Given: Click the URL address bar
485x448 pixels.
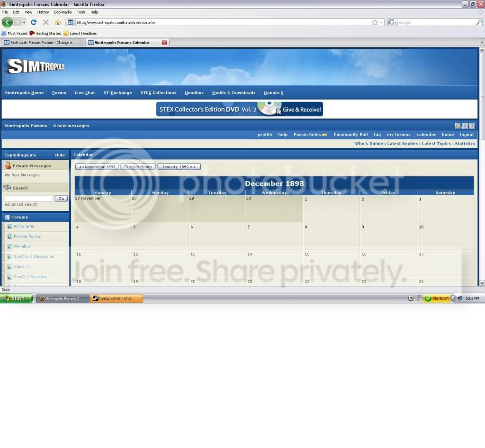Looking at the screenshot, I should coord(223,22).
